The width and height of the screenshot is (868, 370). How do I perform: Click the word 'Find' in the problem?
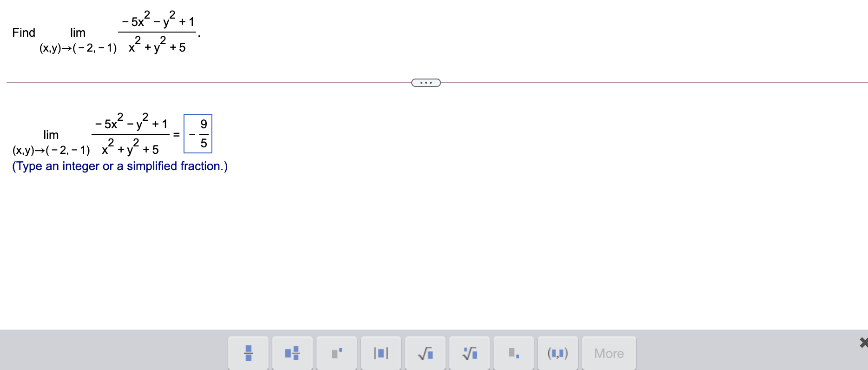(x=24, y=33)
